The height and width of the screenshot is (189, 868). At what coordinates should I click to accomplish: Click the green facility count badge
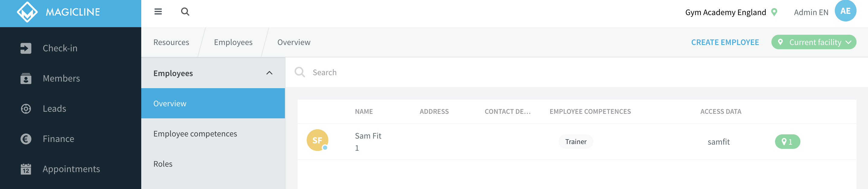coord(787,142)
